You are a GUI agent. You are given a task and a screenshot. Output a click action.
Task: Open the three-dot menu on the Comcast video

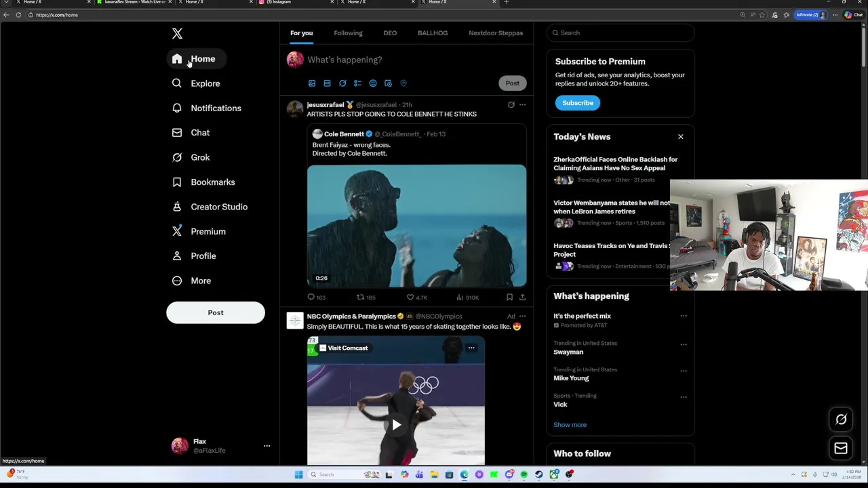pyautogui.click(x=471, y=348)
